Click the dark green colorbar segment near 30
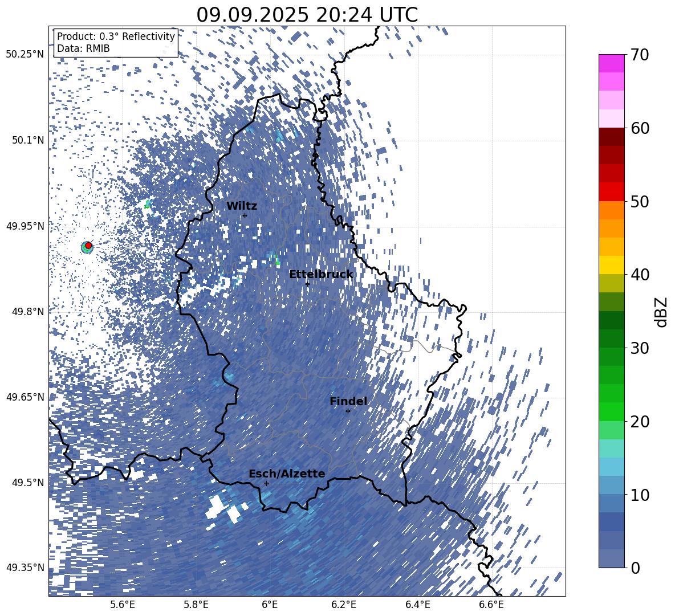675x616 pixels. tap(611, 338)
